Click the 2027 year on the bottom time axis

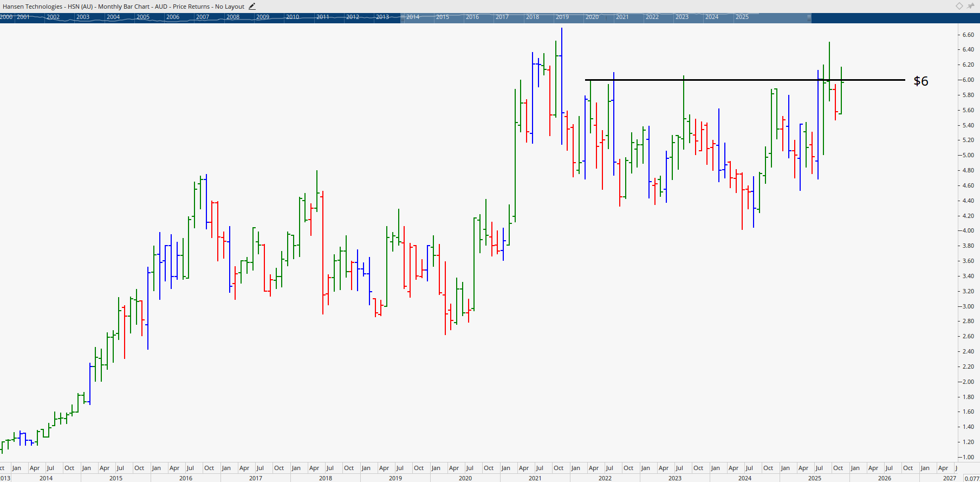click(x=950, y=478)
